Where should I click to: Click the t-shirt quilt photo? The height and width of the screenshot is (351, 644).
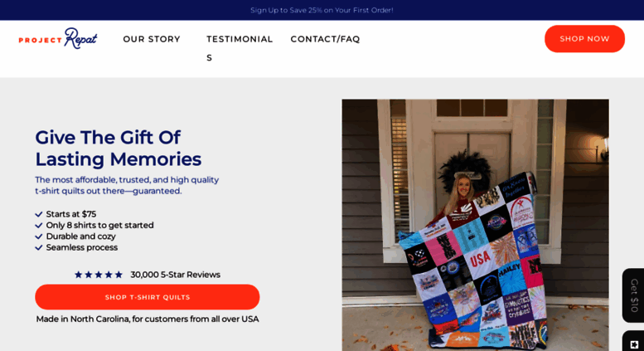[x=475, y=225]
